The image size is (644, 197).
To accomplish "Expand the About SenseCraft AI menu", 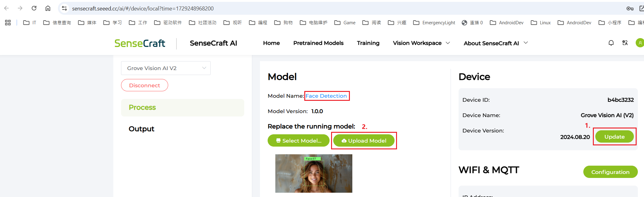I will pos(496,43).
